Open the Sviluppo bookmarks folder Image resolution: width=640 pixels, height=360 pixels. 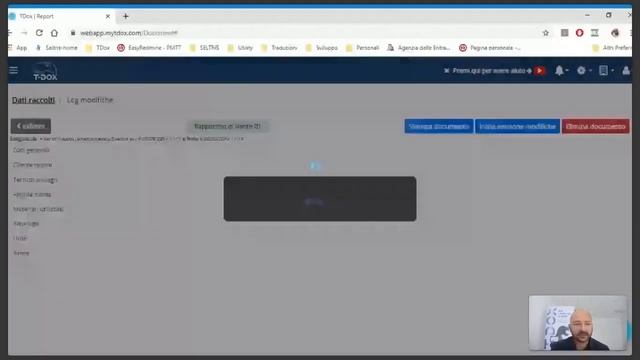322,48
